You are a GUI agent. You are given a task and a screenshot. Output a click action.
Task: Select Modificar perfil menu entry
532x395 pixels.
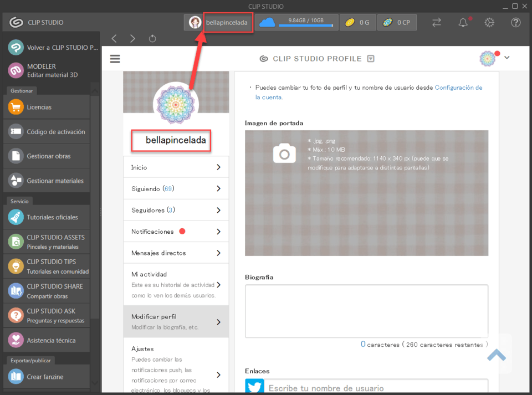pyautogui.click(x=176, y=321)
